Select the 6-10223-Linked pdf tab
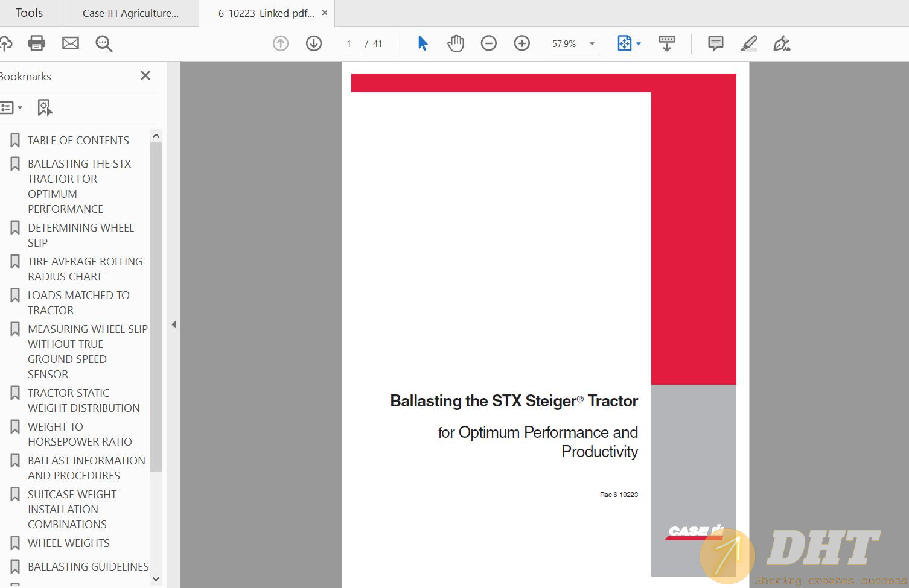Image resolution: width=909 pixels, height=588 pixels. point(266,13)
